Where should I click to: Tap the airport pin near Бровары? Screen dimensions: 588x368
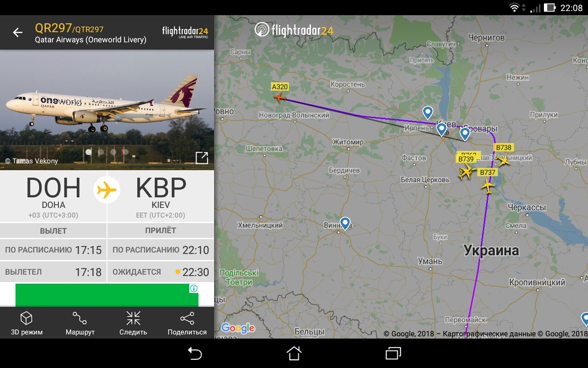coord(465,134)
